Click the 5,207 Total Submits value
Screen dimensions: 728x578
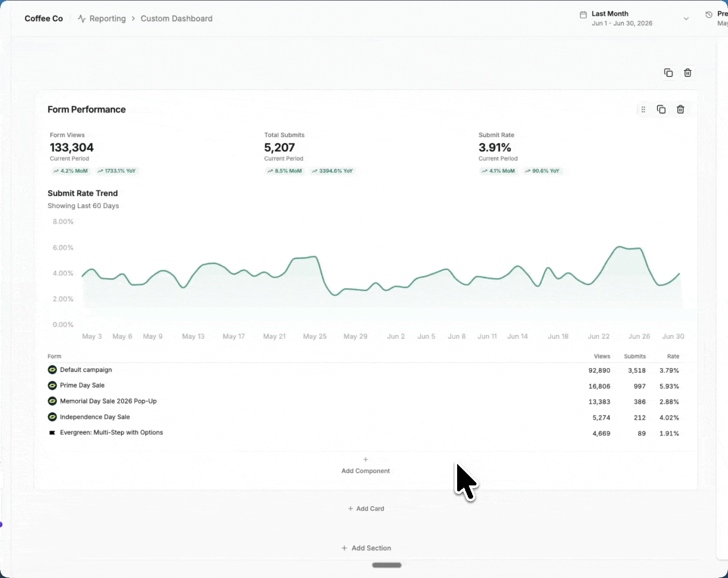(x=279, y=147)
